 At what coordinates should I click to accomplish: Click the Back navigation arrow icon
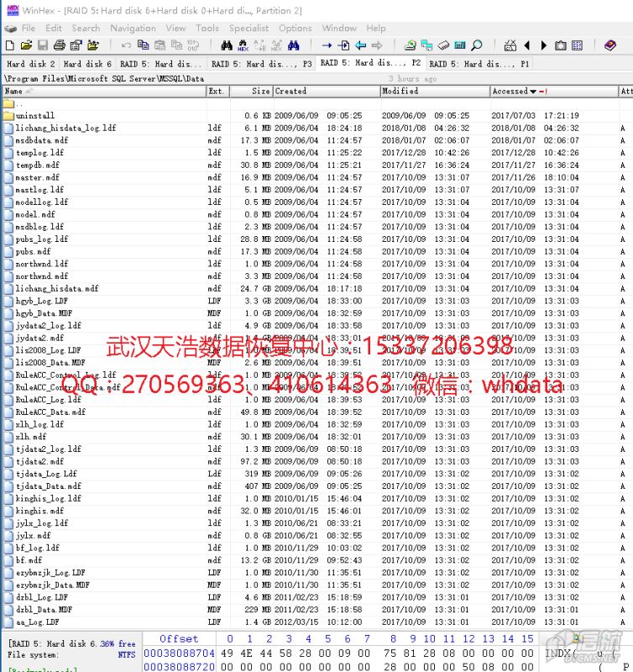click(360, 45)
